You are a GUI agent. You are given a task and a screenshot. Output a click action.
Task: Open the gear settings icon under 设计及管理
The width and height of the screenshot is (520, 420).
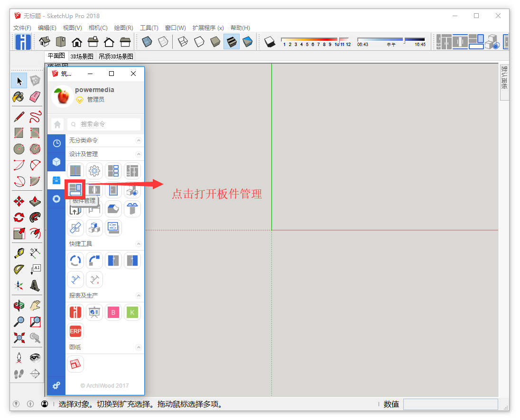click(94, 171)
